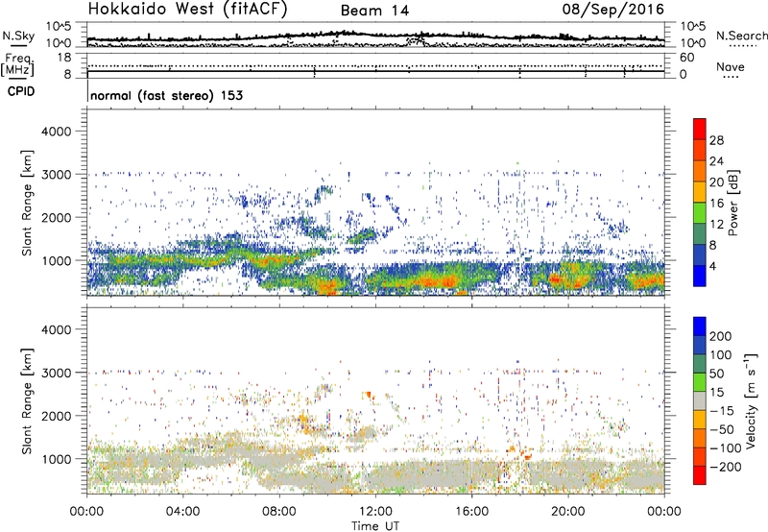
Task: Select the bright blue bottom power colorbar segment
Action: (700, 276)
